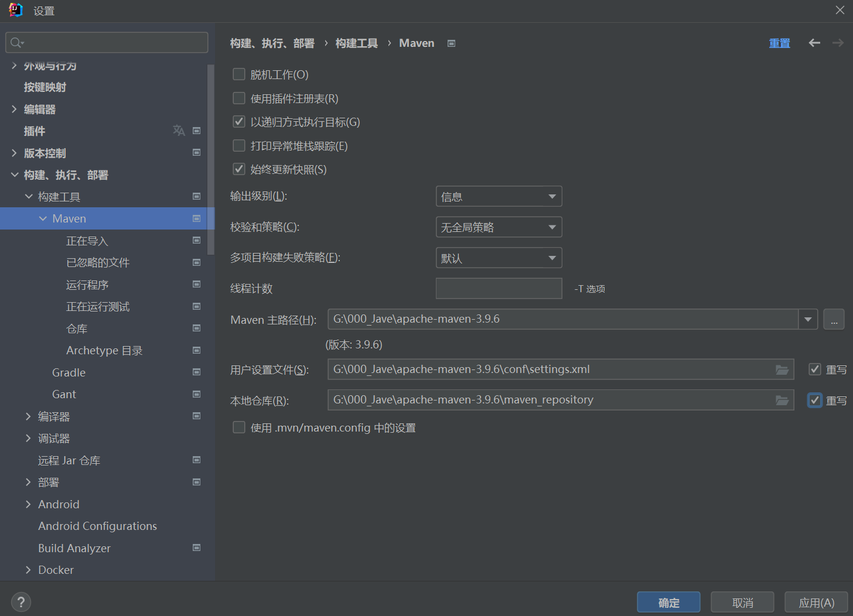Click project-level icon beside Archetype 目录
Viewport: 853px width, 616px height.
(x=197, y=350)
